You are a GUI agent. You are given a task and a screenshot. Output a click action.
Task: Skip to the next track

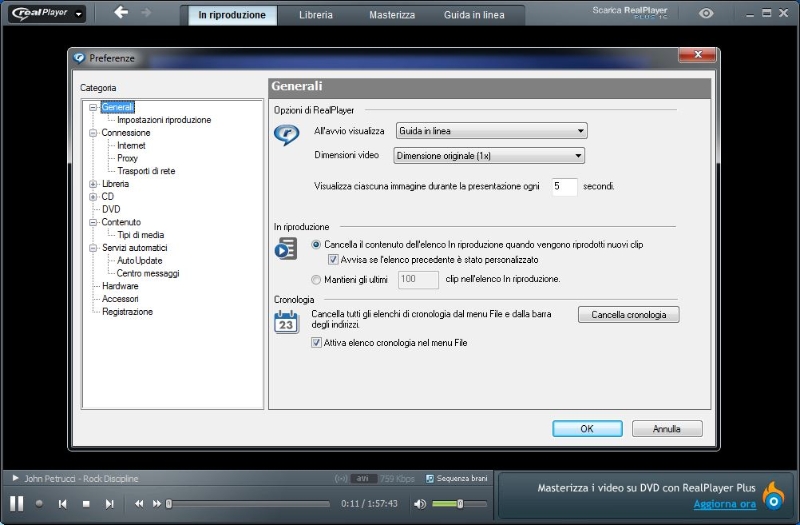[110, 503]
